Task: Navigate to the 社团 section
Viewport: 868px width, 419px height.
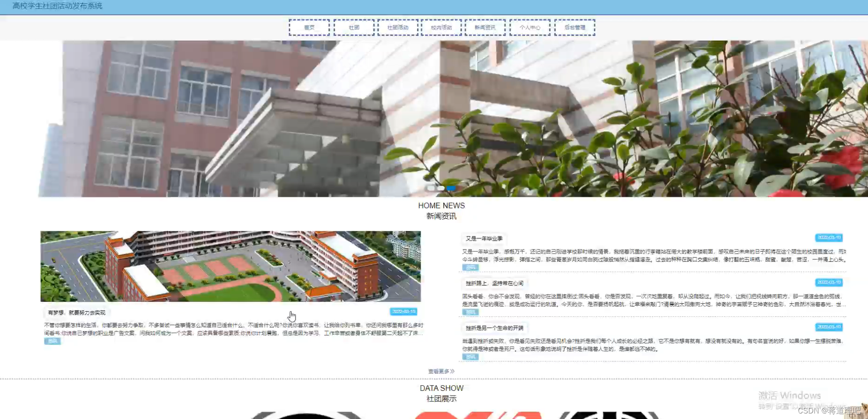Action: coord(354,27)
